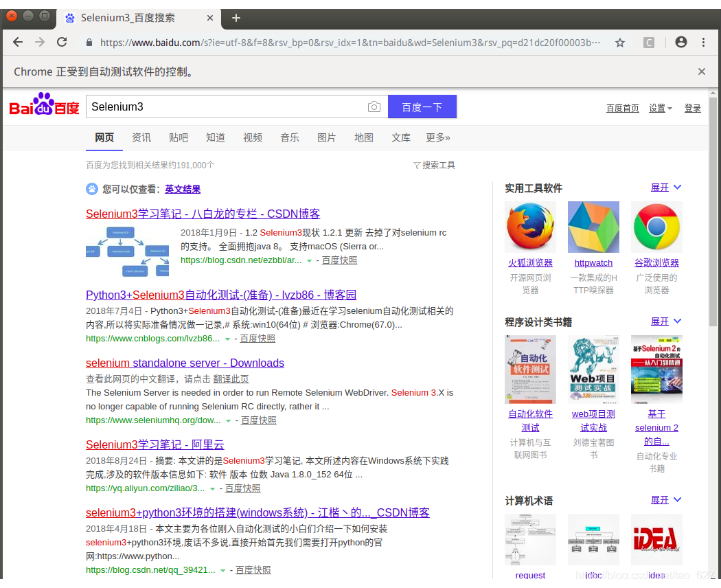
Task: Dismiss the automation control infobar
Action: click(x=701, y=71)
